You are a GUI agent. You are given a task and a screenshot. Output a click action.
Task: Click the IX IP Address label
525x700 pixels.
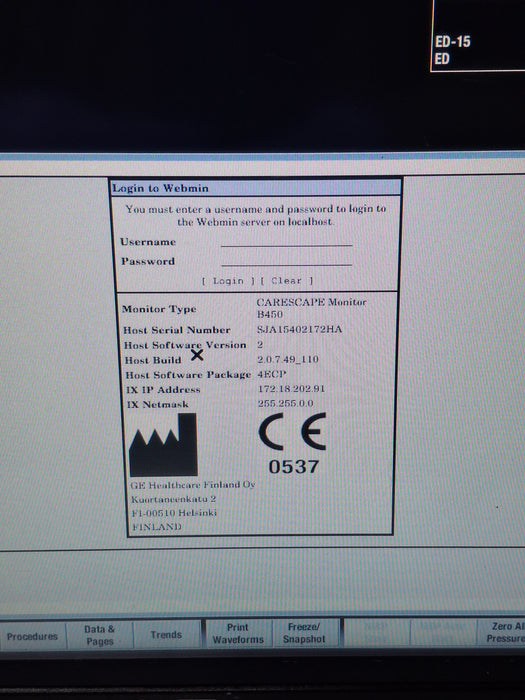click(x=163, y=389)
